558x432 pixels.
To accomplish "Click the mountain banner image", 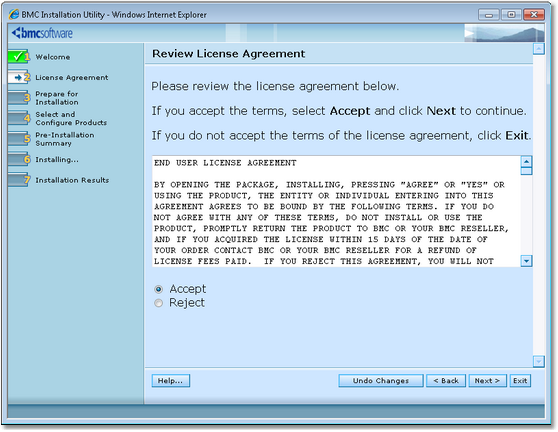I will pyautogui.click(x=504, y=33).
